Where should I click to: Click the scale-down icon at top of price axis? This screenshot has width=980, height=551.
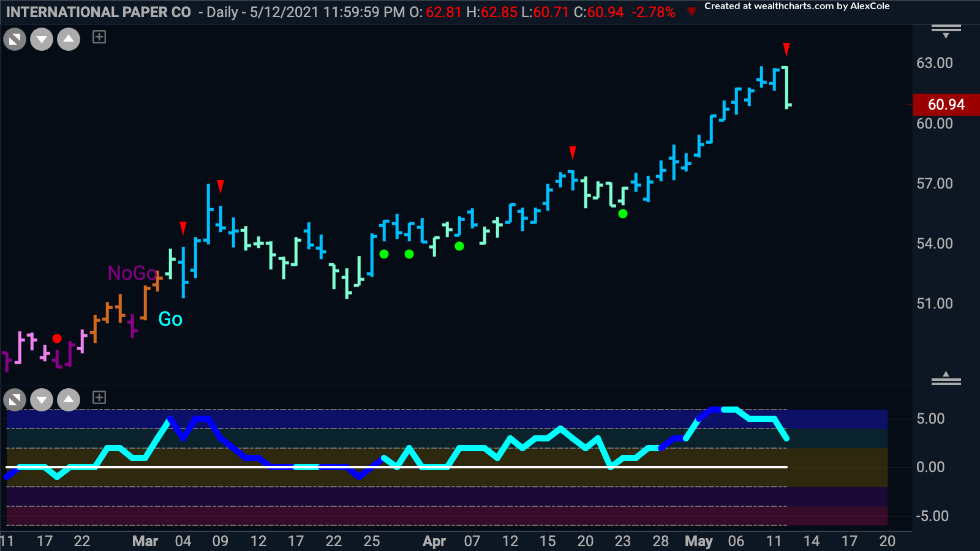pyautogui.click(x=946, y=31)
